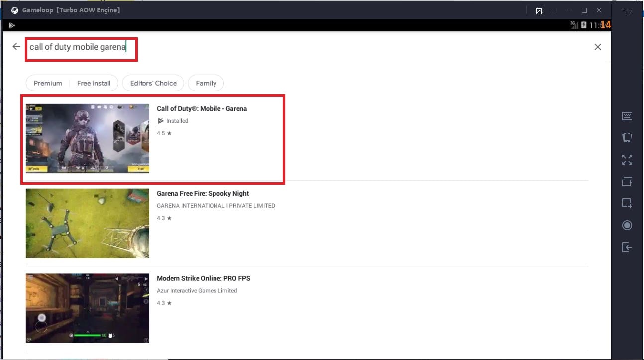Open the Garena Free Fire thumbnail
The image size is (644, 360).
tap(88, 223)
